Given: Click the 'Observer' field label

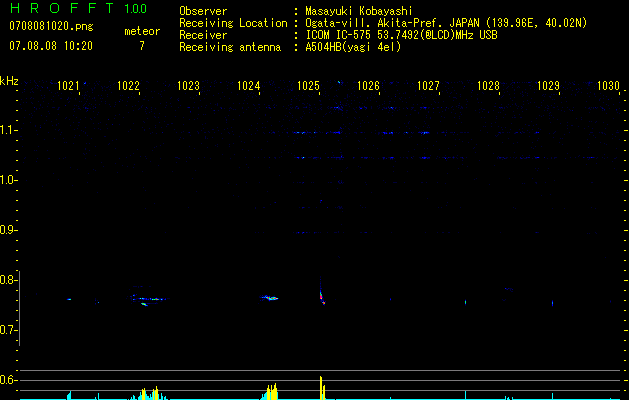Looking at the screenshot, I should pyautogui.click(x=203, y=11).
